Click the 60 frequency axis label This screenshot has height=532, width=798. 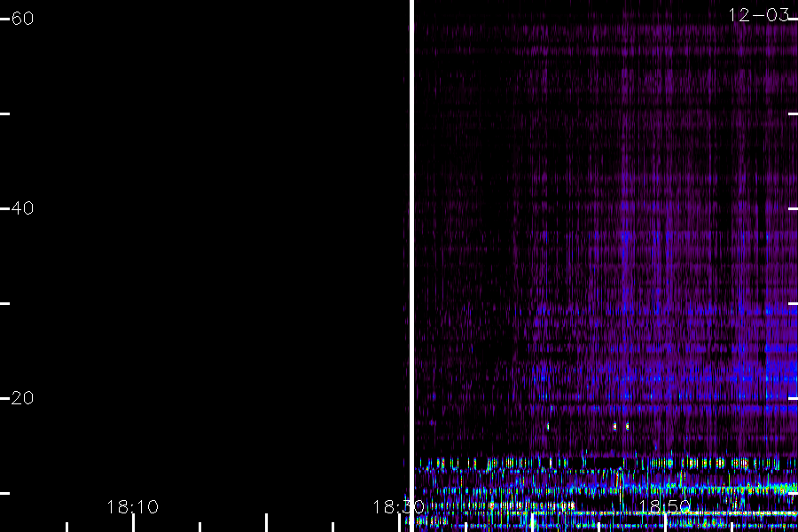coord(22,19)
